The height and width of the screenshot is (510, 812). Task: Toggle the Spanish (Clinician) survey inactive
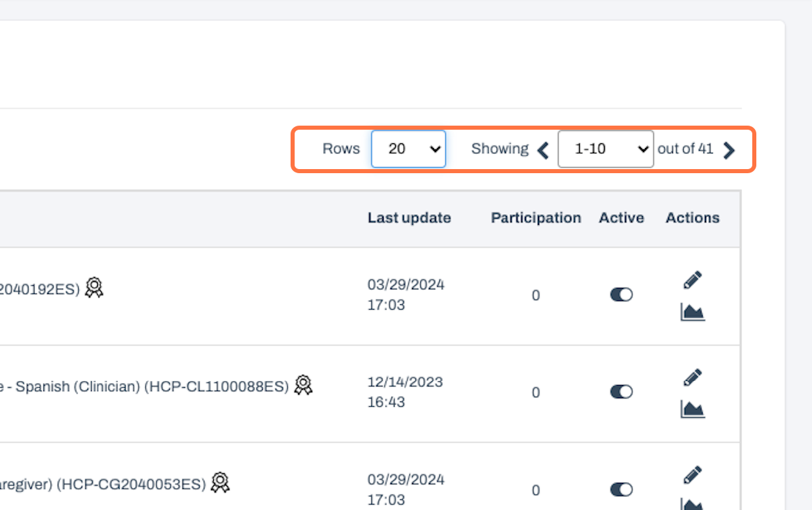[621, 392]
